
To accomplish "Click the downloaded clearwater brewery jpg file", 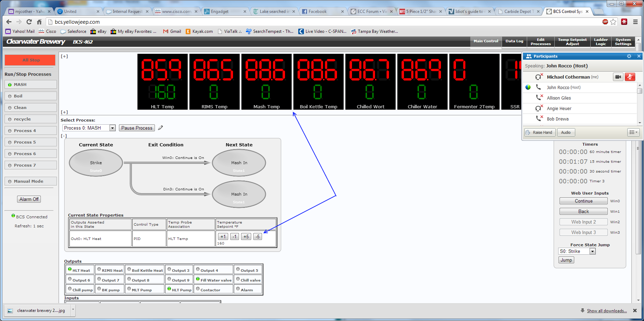I will [37, 310].
